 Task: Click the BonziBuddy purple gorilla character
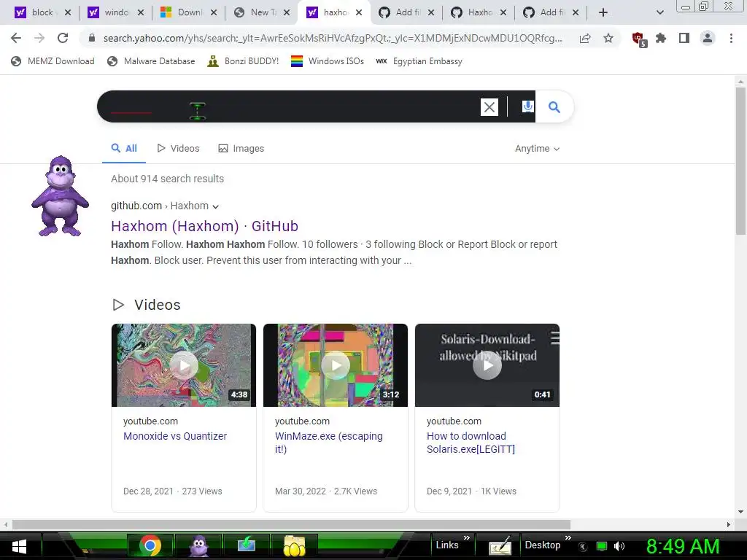point(60,196)
